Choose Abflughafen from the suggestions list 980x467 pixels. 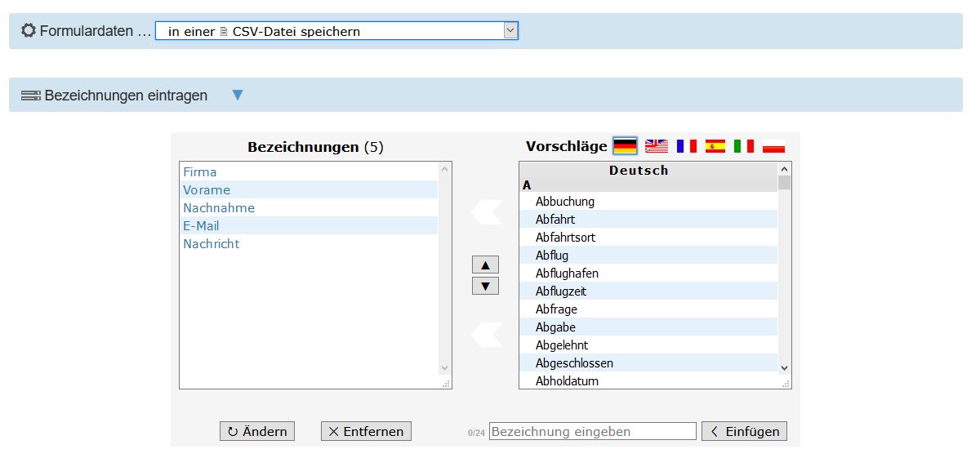coord(567,274)
